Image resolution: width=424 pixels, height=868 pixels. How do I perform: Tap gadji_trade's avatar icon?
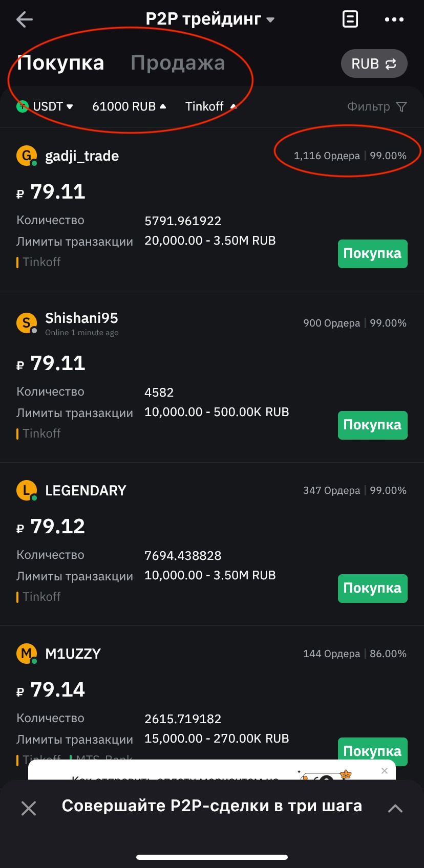(27, 156)
